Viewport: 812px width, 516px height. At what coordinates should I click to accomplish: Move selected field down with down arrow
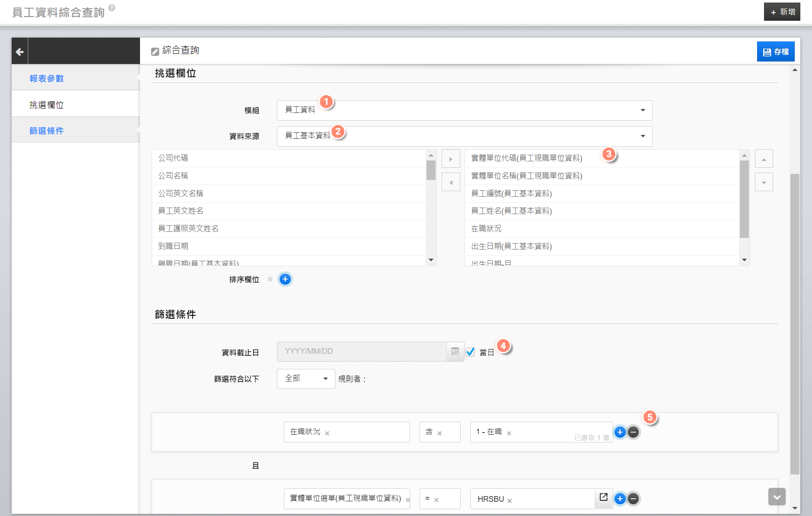(x=764, y=183)
